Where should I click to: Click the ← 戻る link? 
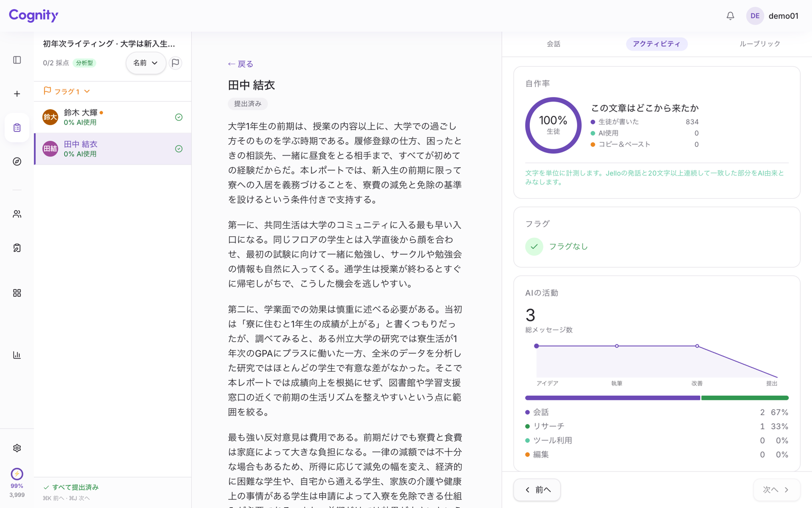[x=241, y=64]
